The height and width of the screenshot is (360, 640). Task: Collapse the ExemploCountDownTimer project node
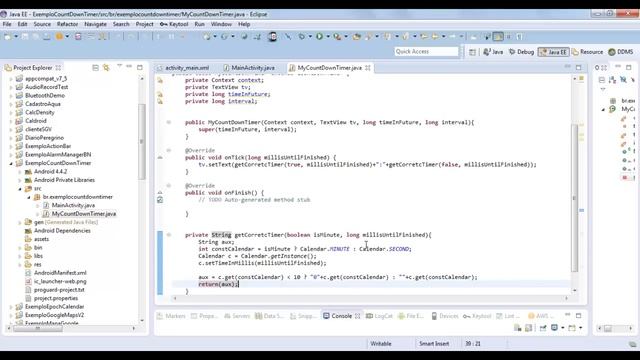(11, 163)
